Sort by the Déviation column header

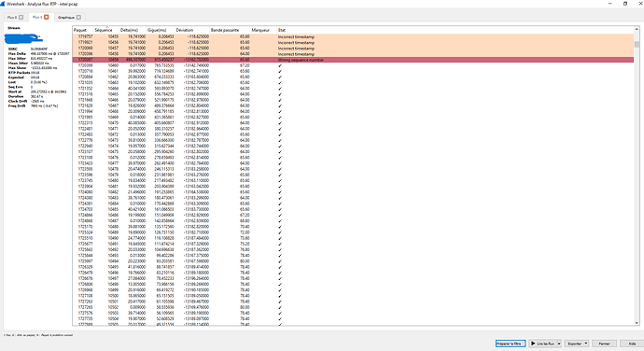click(x=192, y=30)
